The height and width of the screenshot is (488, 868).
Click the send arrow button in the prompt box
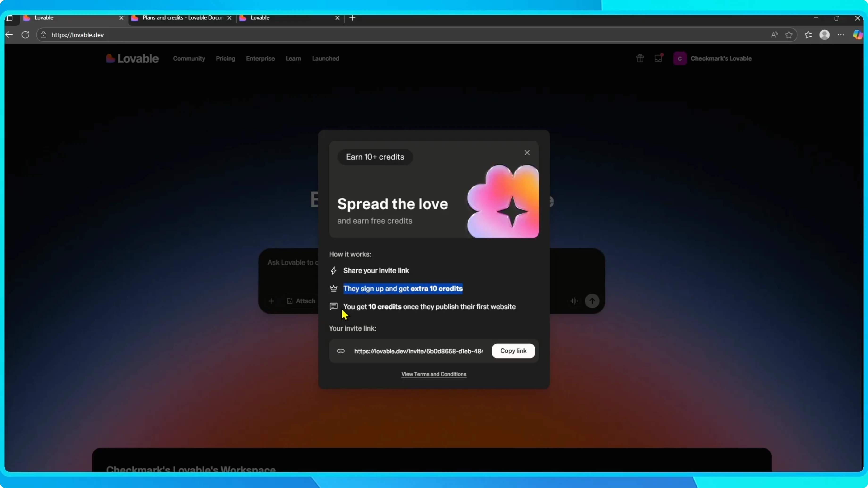pyautogui.click(x=592, y=301)
